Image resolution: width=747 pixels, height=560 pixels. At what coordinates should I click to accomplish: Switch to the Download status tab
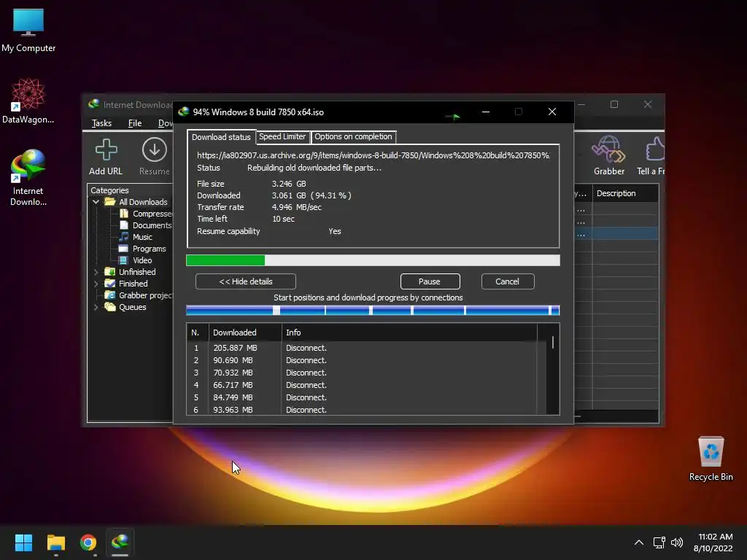pyautogui.click(x=221, y=137)
